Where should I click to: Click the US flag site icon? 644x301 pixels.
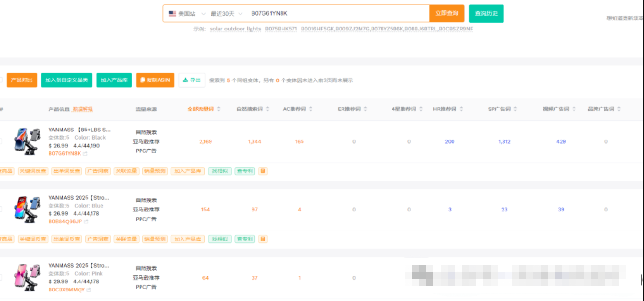point(172,14)
